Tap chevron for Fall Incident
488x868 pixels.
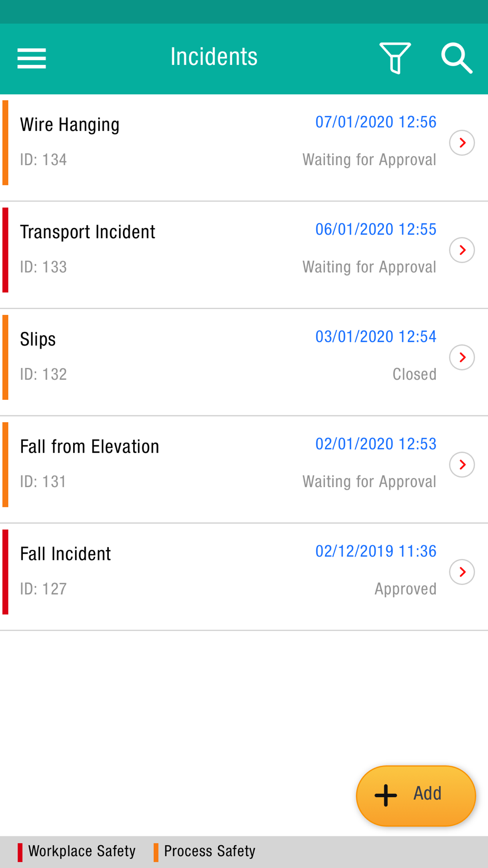(462, 572)
